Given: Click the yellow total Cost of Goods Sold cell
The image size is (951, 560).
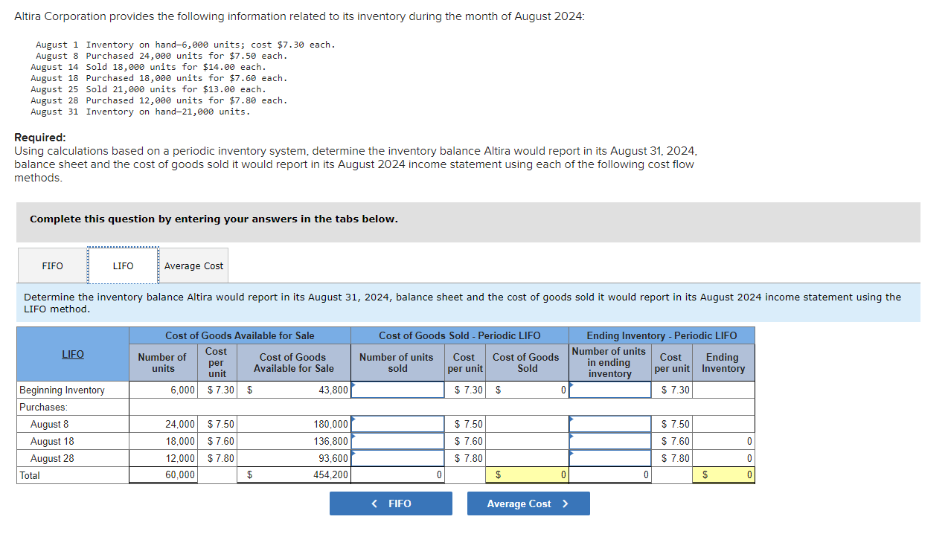Looking at the screenshot, I should (527, 474).
